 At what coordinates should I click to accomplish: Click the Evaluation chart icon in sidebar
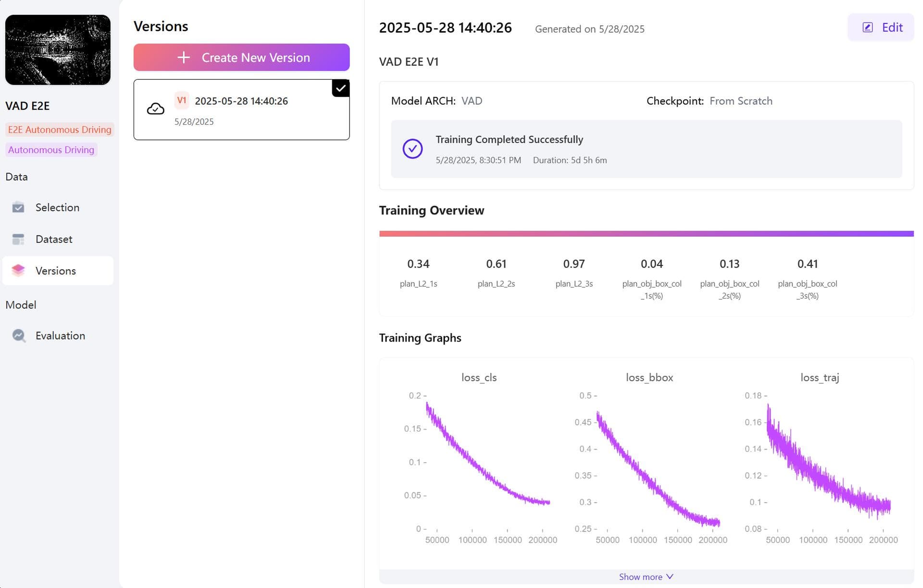pos(19,335)
